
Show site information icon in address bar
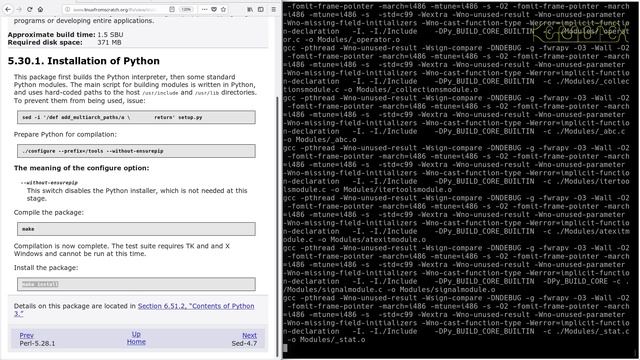click(x=68, y=9)
